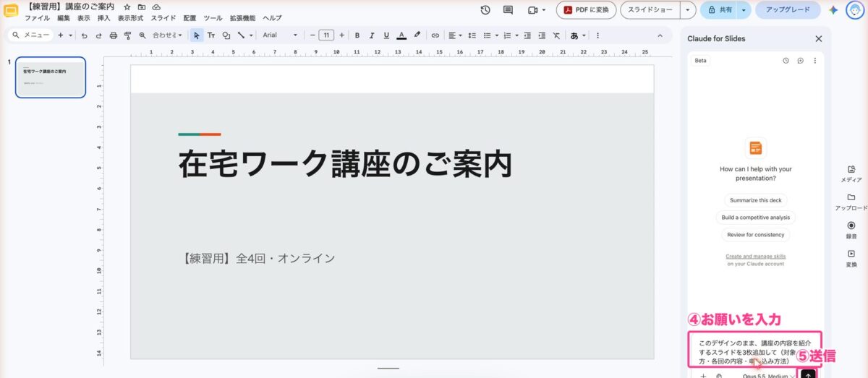Expand the slideshow options arrow

coord(687,10)
